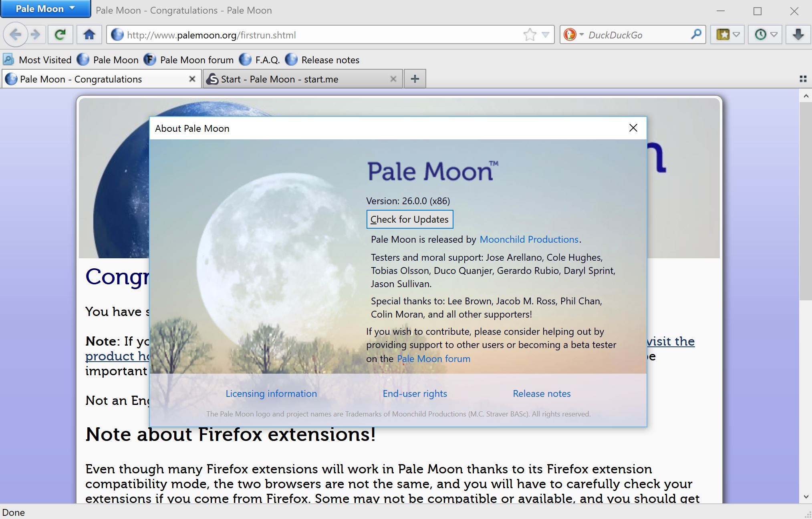Open the Pale Moon application menu button
Viewport: 812px width, 519px height.
pyautogui.click(x=45, y=9)
